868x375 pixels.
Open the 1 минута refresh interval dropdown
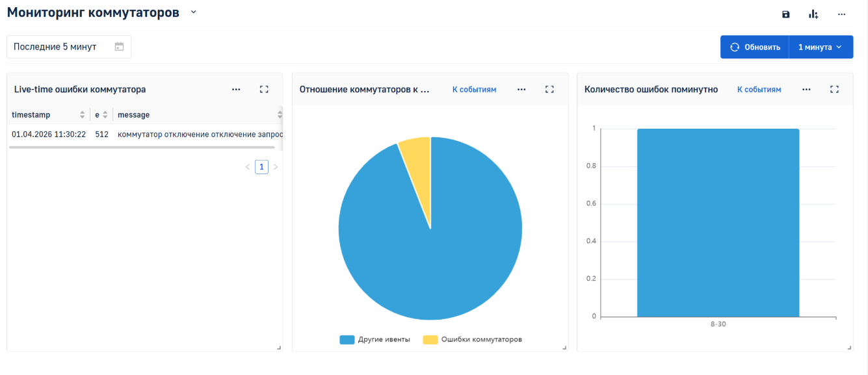tap(821, 47)
